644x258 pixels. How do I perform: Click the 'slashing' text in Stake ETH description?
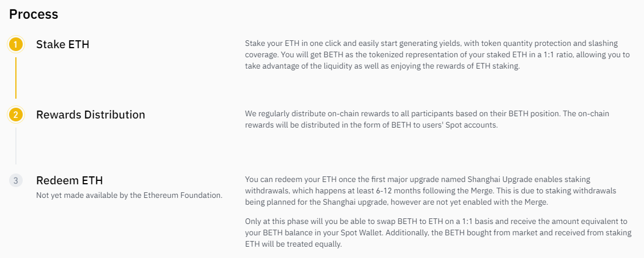602,43
